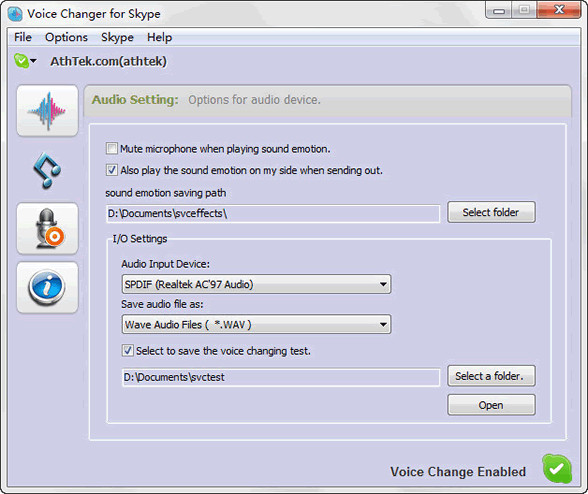The height and width of the screenshot is (494, 588).
Task: Click the AthTek.com(athtek) account name
Action: click(x=108, y=61)
